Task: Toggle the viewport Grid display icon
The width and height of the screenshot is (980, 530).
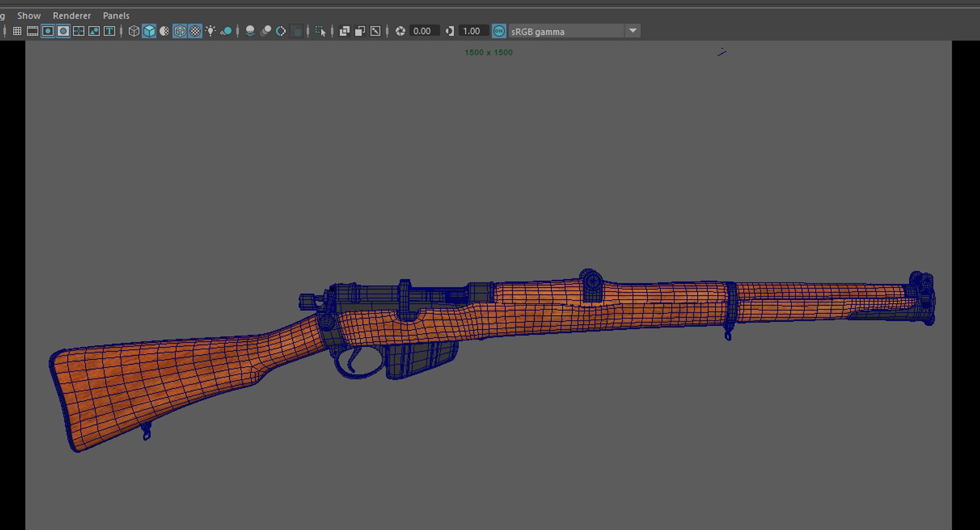Action: 17,31
